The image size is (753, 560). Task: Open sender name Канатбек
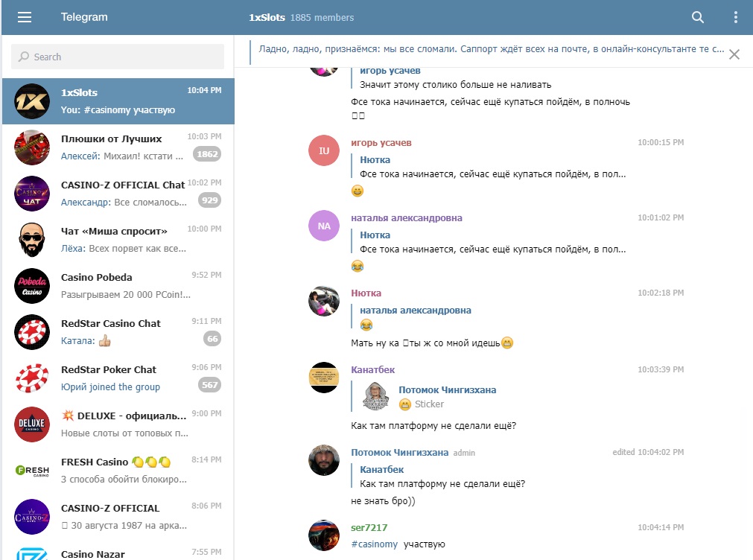372,370
